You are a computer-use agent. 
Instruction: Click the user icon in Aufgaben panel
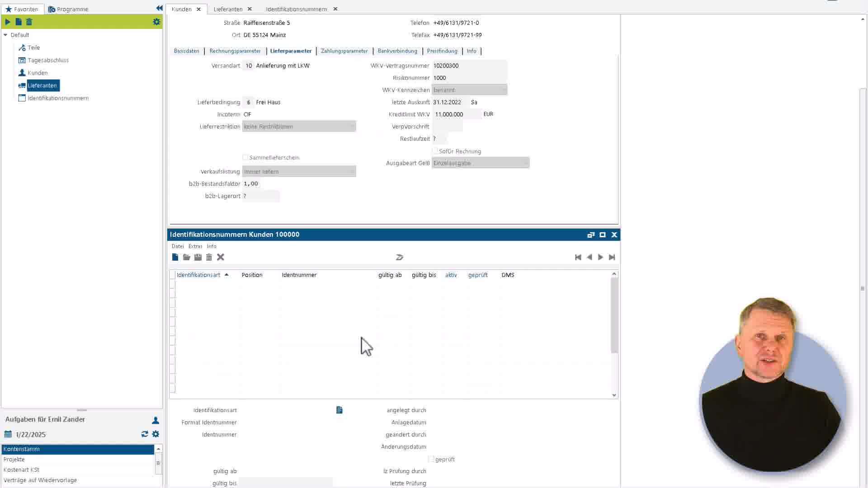(x=156, y=420)
